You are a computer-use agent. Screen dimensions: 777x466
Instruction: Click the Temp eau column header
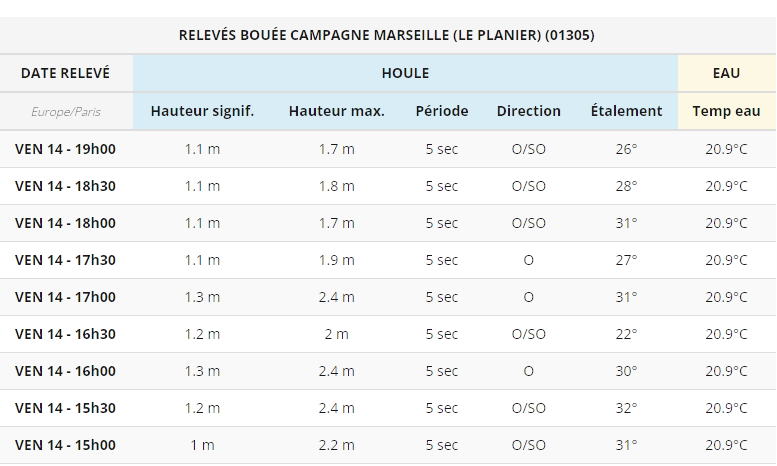click(x=726, y=111)
